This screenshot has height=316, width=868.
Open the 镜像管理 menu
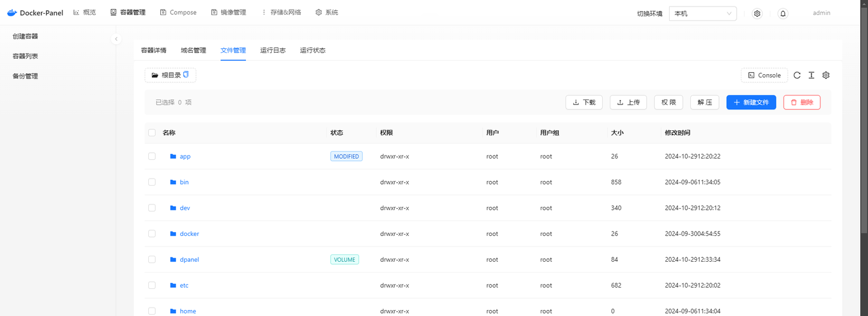point(228,13)
